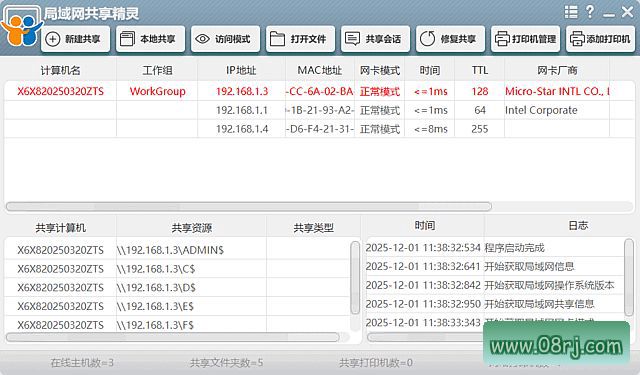Image resolution: width=640 pixels, height=375 pixels.
Task: Click the 共享资源 column header
Action: tap(191, 228)
